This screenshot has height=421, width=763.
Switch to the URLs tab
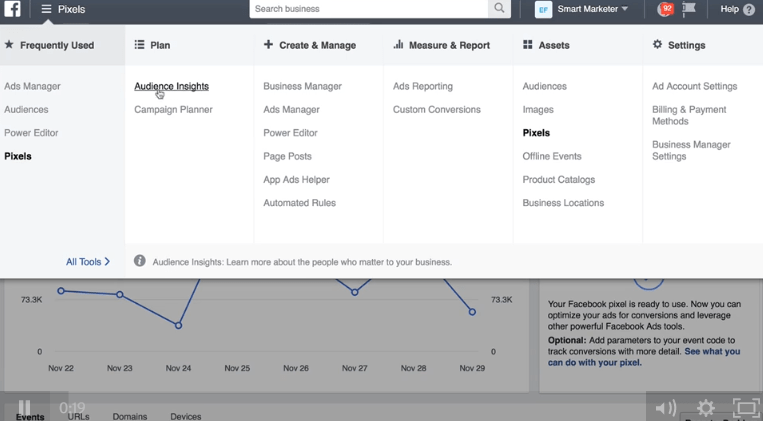coord(78,417)
